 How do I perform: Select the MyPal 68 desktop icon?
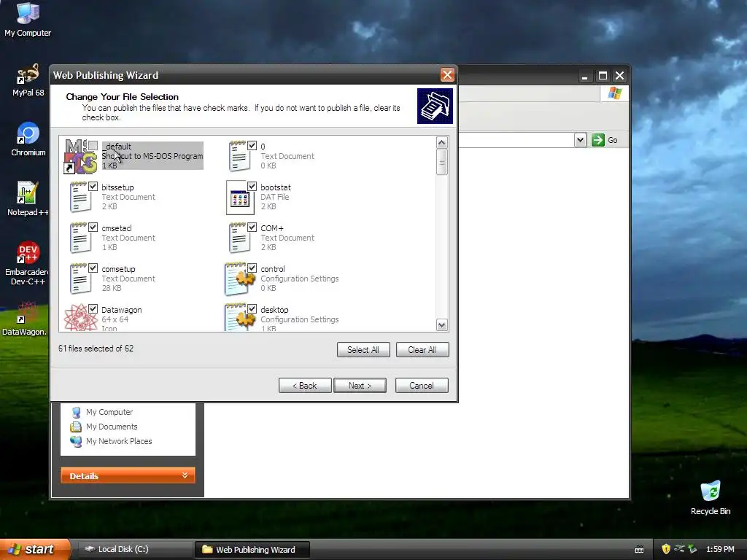(28, 80)
